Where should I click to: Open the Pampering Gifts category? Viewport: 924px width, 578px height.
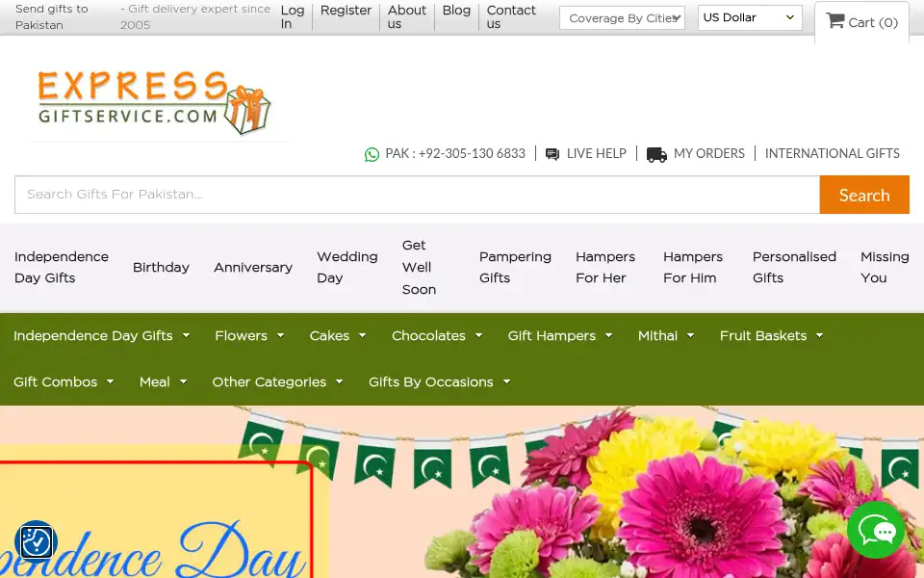coord(515,267)
